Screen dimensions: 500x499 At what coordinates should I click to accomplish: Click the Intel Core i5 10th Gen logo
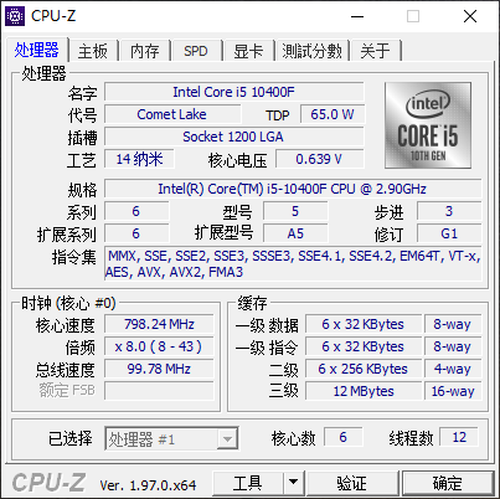coord(428,125)
